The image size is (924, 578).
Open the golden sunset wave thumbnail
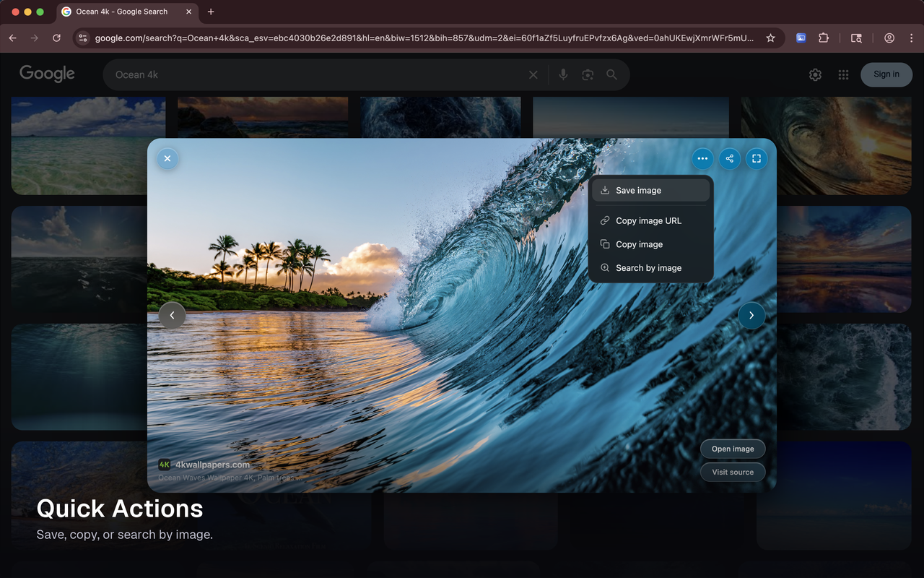[826, 145]
